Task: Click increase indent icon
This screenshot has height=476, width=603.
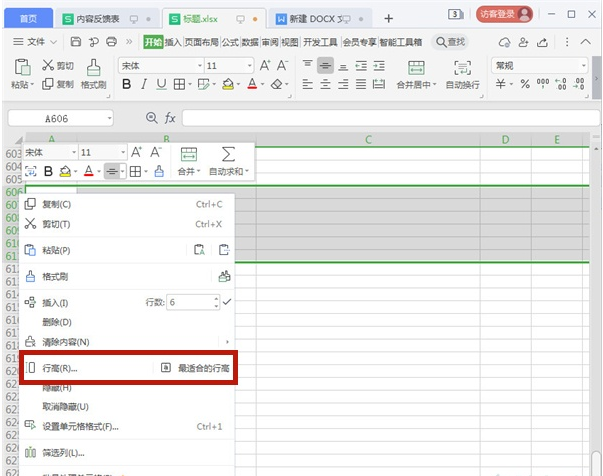Action: (x=379, y=66)
